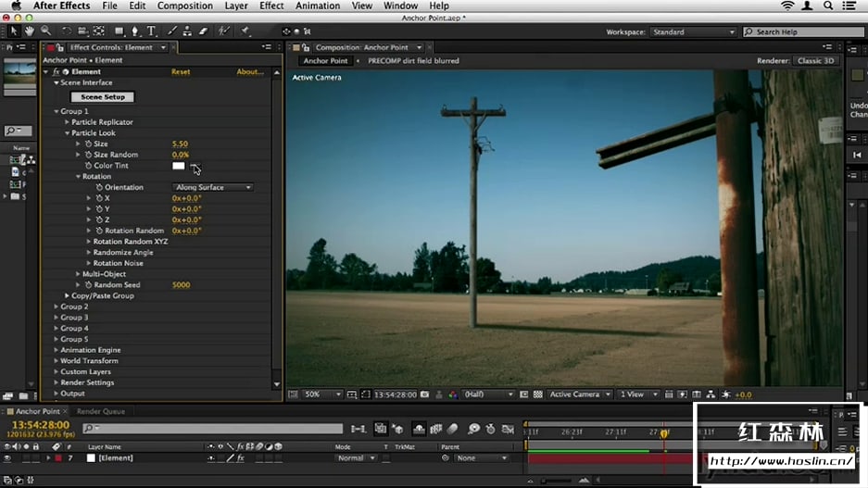Screen dimensions: 868x488
Task: Open the Active Camera view dropdown
Action: [x=580, y=394]
